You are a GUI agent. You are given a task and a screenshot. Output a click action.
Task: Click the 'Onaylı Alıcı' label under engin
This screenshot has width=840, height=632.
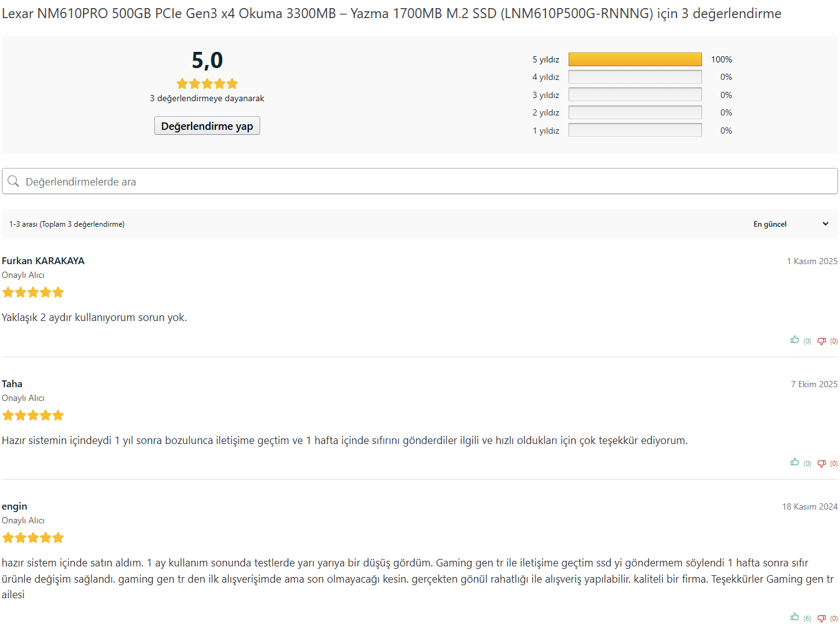(23, 520)
